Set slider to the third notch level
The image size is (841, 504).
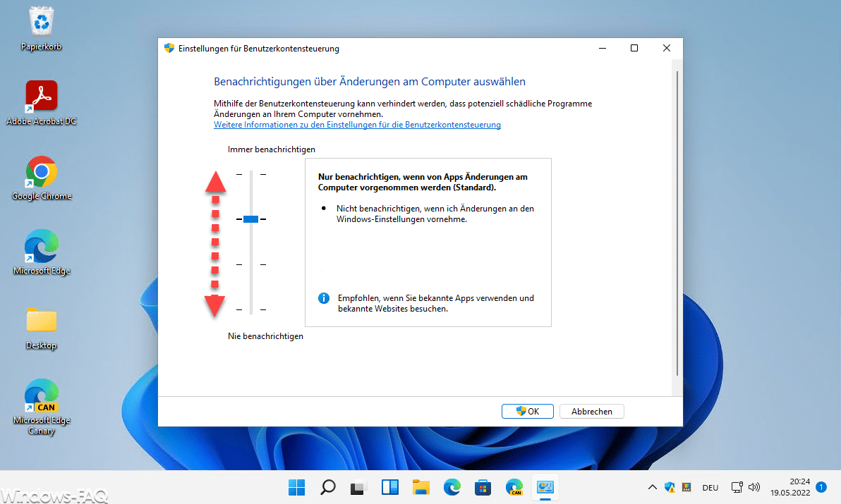251,264
